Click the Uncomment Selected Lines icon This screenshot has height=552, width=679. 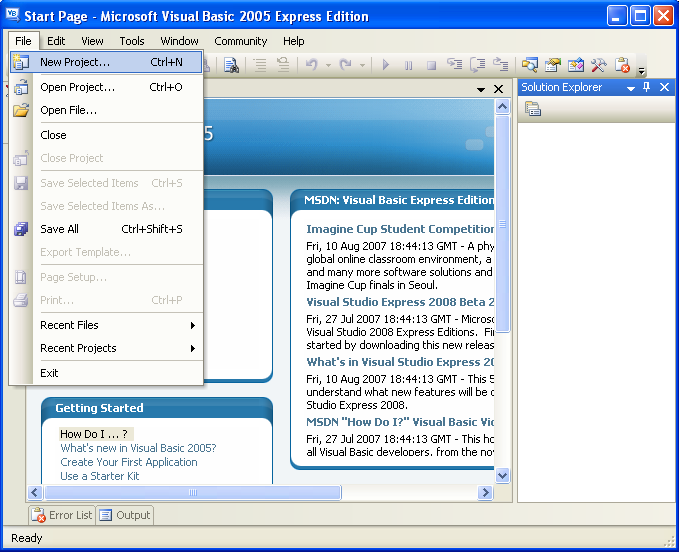tap(283, 65)
